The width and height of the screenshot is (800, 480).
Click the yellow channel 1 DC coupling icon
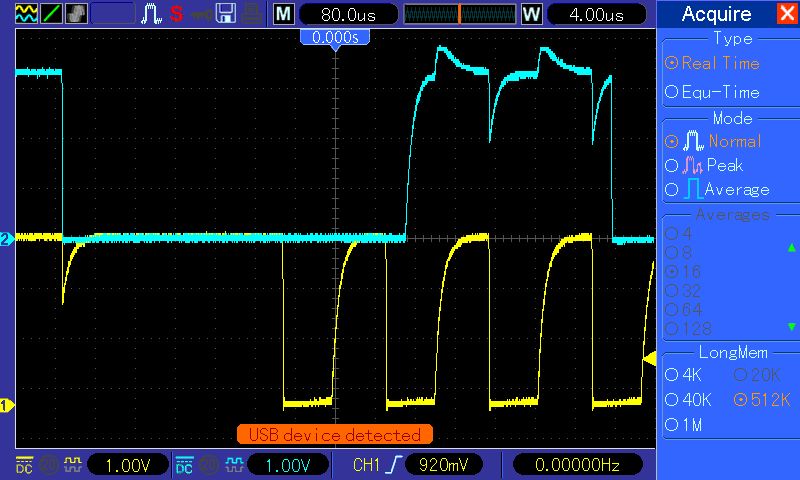[22, 465]
